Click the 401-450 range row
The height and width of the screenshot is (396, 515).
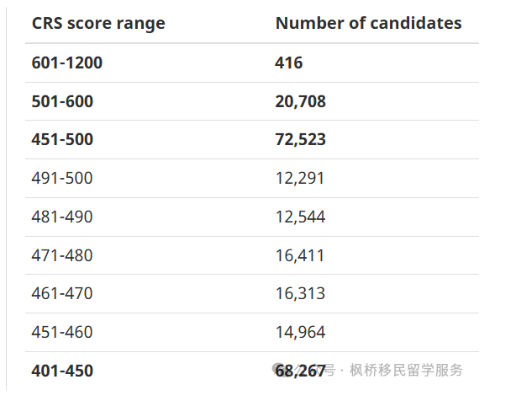click(x=252, y=371)
